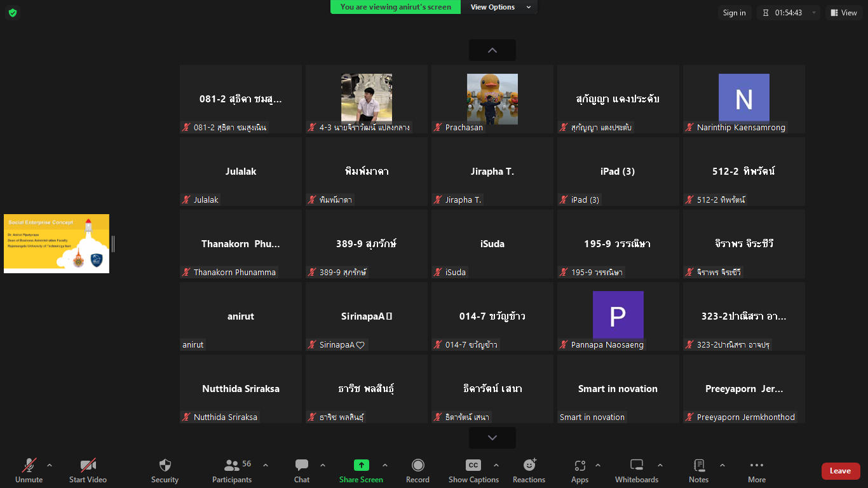Screen dimensions: 868x488
Task: Click the shared screen Social Enterprise Concept thumbnail
Action: coord(57,243)
